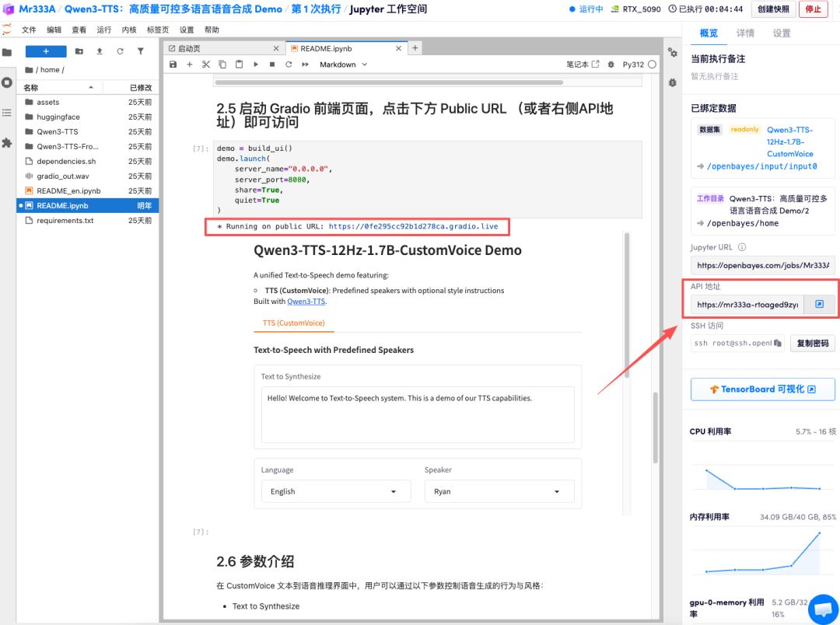The width and height of the screenshot is (840, 625).
Task: Open running terminals and kernels sidebar icon
Action: pos(7,82)
